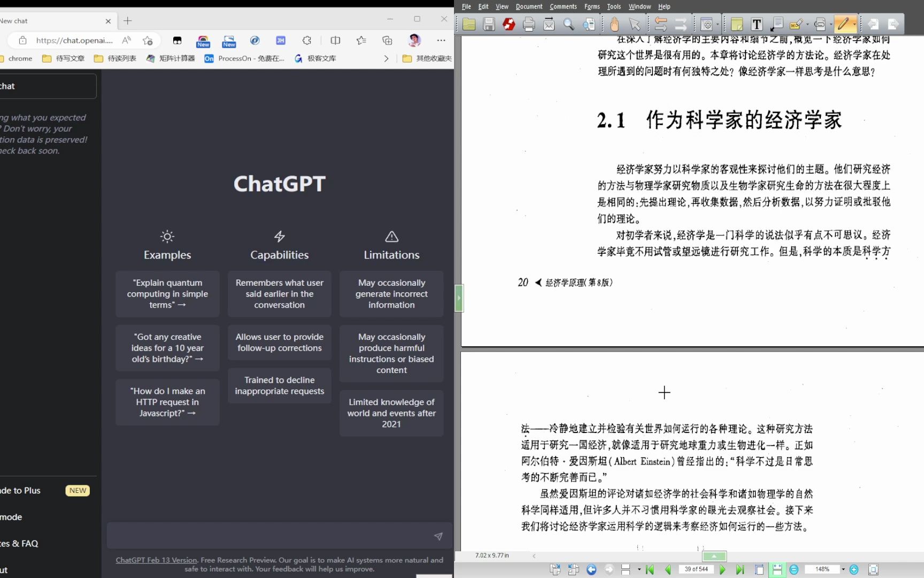Choose the callout text box tool
This screenshot has height=578, width=924.
coord(776,24)
